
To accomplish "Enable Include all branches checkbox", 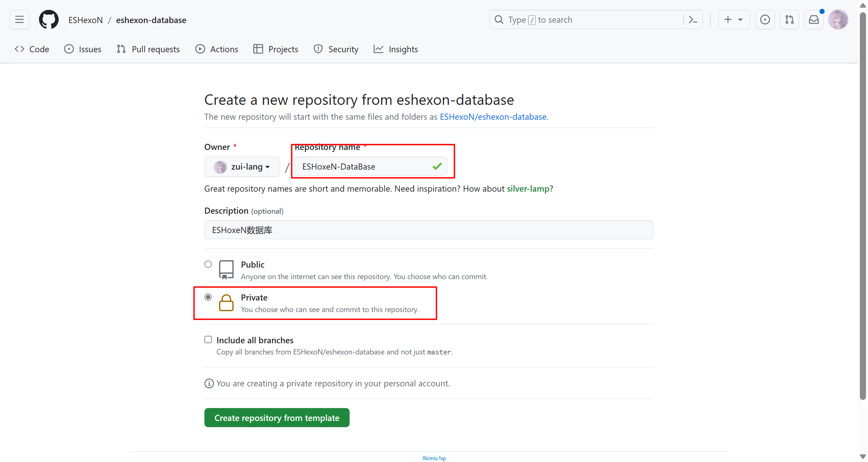I will tap(208, 340).
